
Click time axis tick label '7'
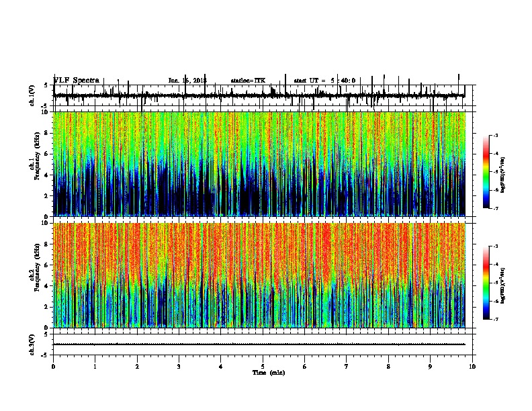(x=347, y=367)
